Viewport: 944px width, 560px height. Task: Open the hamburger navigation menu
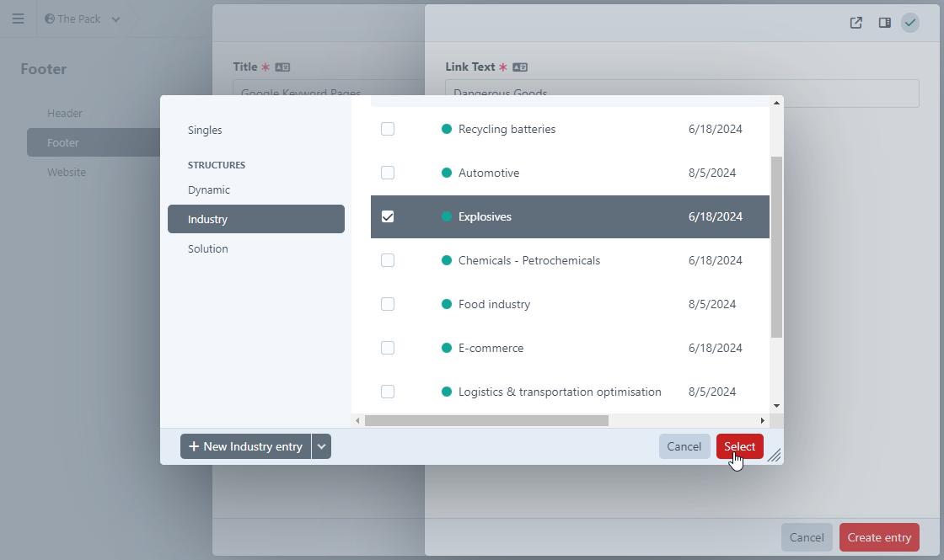coord(18,19)
